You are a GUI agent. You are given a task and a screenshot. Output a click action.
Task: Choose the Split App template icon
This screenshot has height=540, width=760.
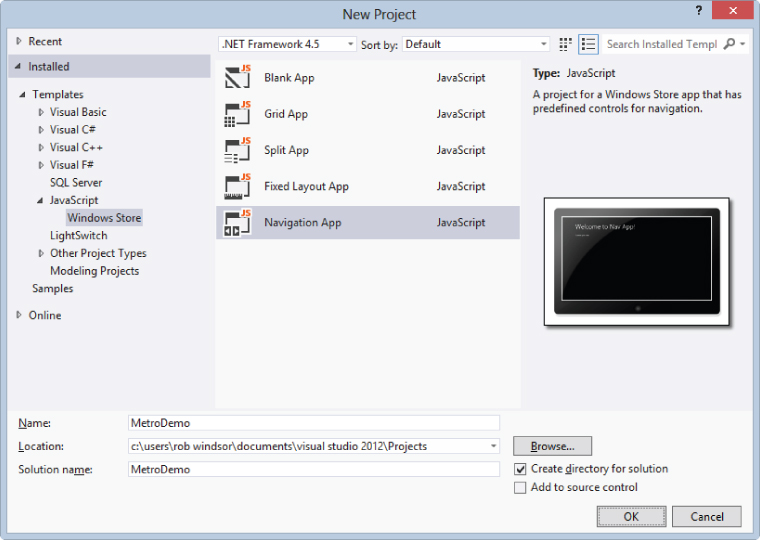[x=237, y=150]
